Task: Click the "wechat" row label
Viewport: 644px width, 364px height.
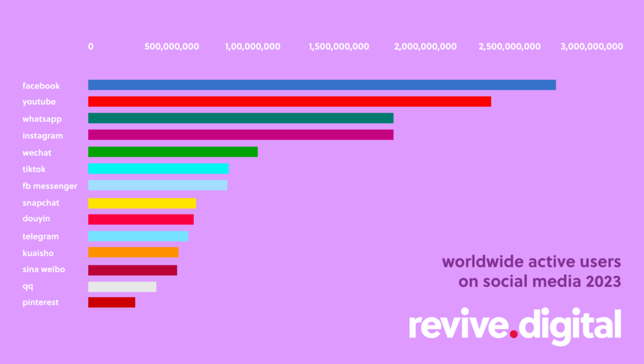Action: 37,153
